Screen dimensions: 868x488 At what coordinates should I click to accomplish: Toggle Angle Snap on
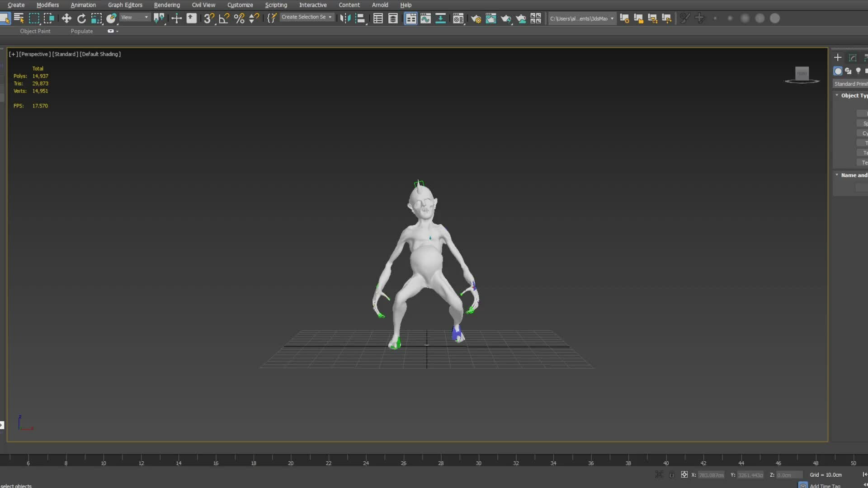(x=224, y=18)
